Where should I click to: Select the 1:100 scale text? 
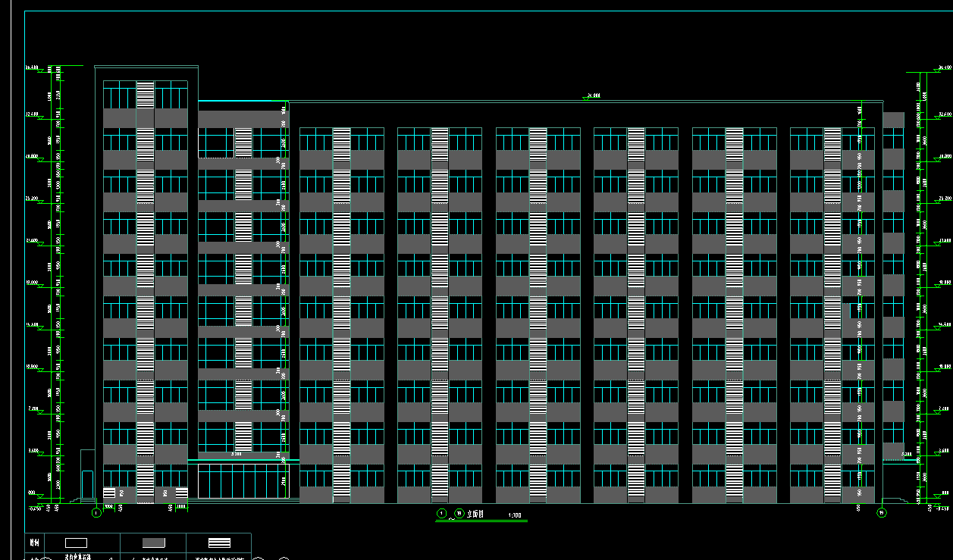tap(516, 516)
